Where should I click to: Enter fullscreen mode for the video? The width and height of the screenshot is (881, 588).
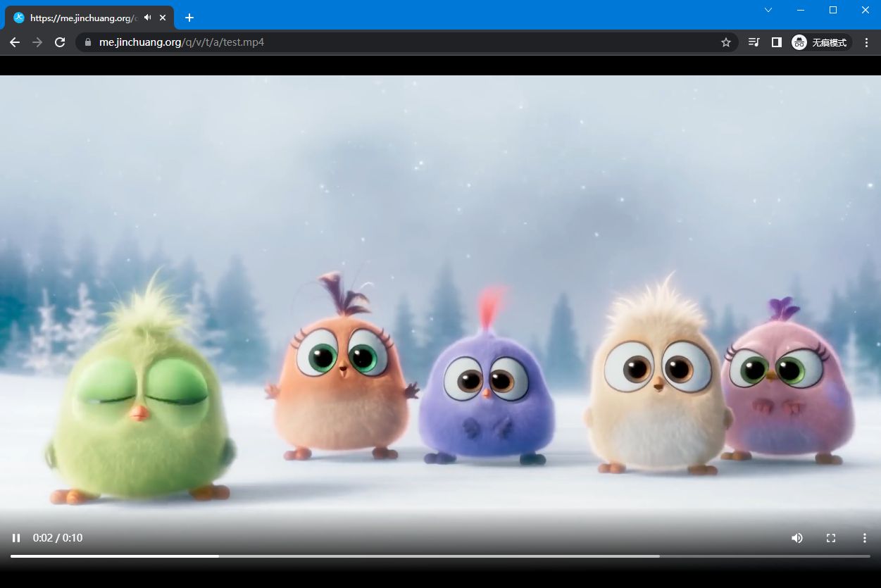831,538
